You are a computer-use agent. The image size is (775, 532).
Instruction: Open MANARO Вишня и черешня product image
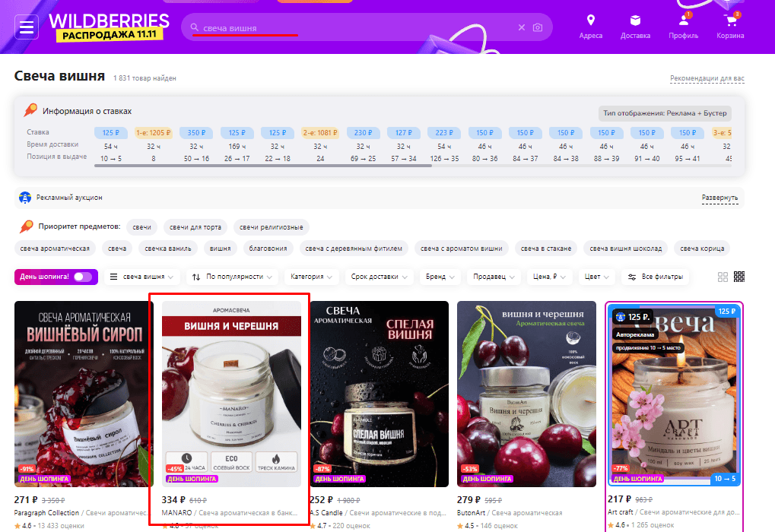click(231, 394)
